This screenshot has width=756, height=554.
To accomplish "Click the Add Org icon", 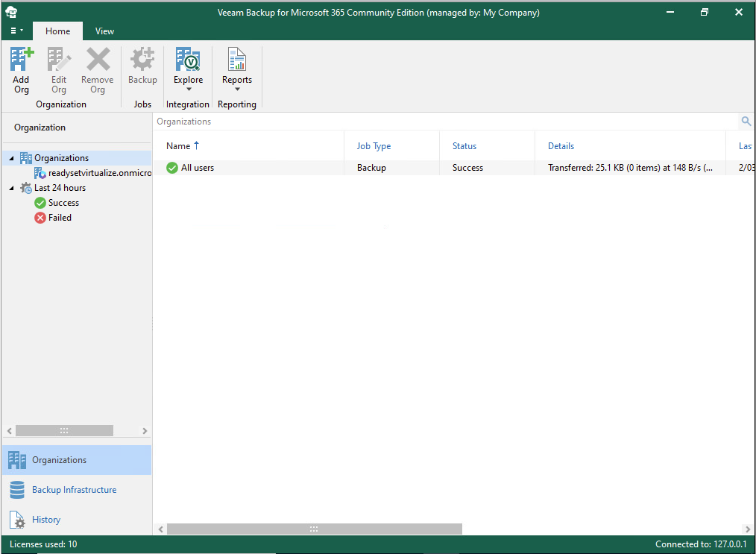I will pos(22,59).
